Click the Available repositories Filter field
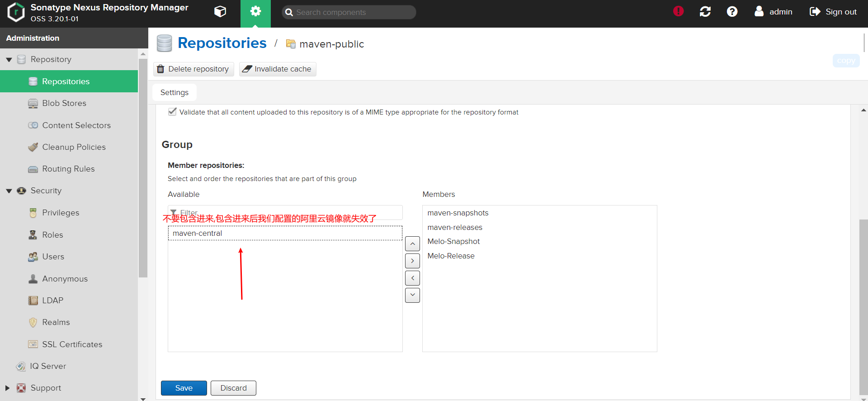The image size is (868, 401). coord(285,212)
